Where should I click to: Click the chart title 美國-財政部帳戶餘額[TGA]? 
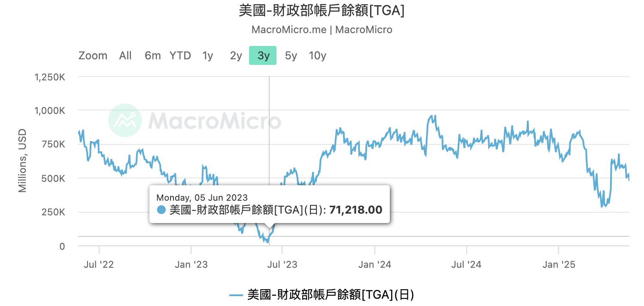322,11
